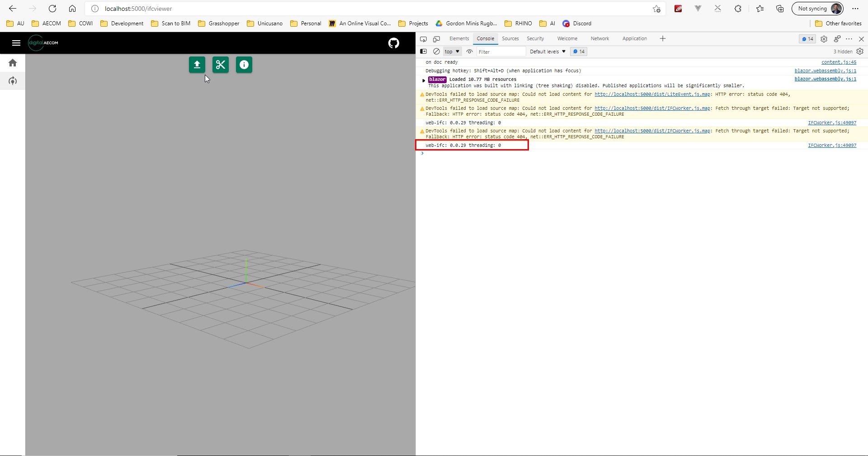
Task: Open the content.js:45 source link
Action: (839, 62)
